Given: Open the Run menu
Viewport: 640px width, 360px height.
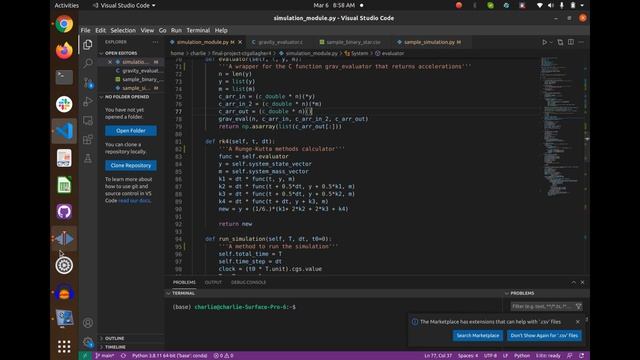Looking at the screenshot, I should [176, 30].
